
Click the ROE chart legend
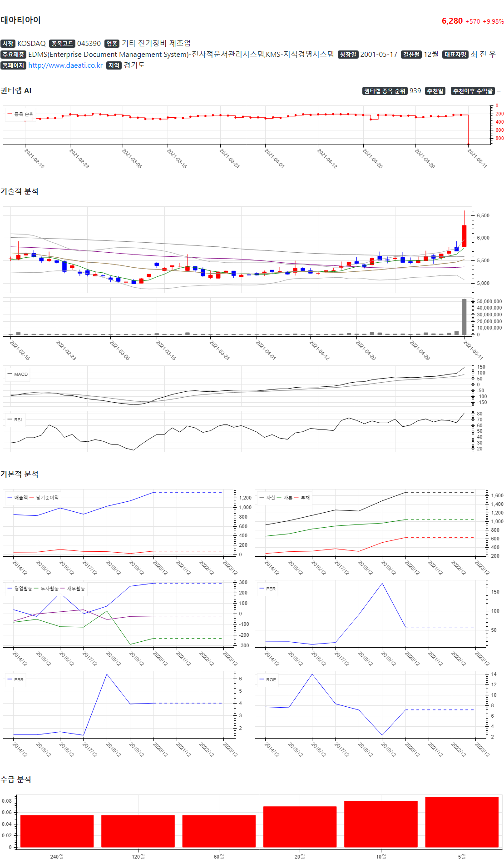click(267, 679)
